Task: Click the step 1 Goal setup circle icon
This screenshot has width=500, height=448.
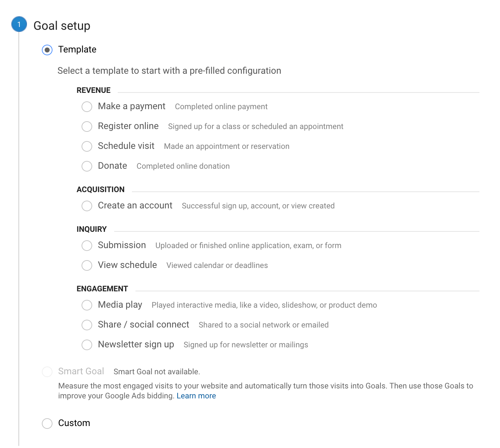Action: coord(19,24)
